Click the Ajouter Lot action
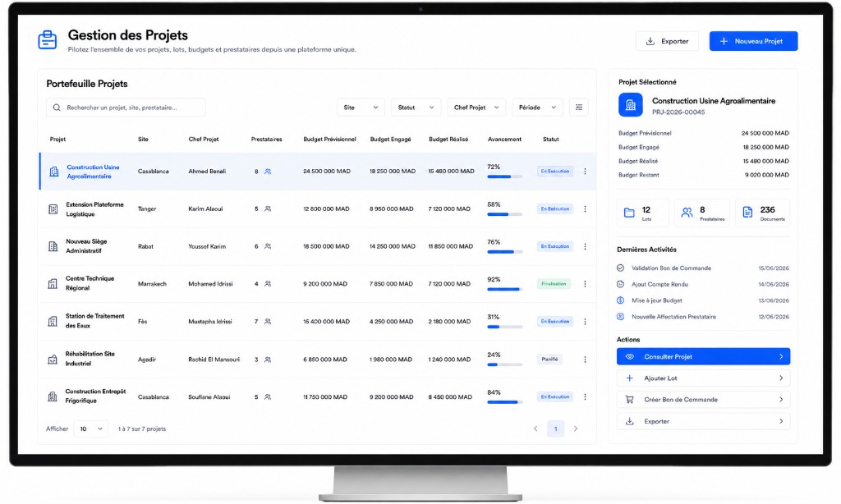The width and height of the screenshot is (841, 504). coord(703,378)
